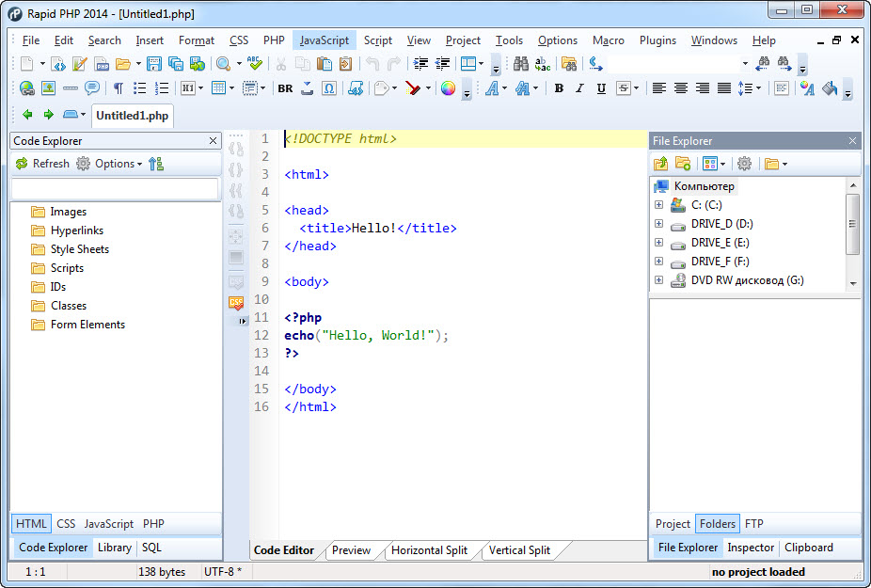Open the JavaScript menu
The image size is (871, 588).
324,40
